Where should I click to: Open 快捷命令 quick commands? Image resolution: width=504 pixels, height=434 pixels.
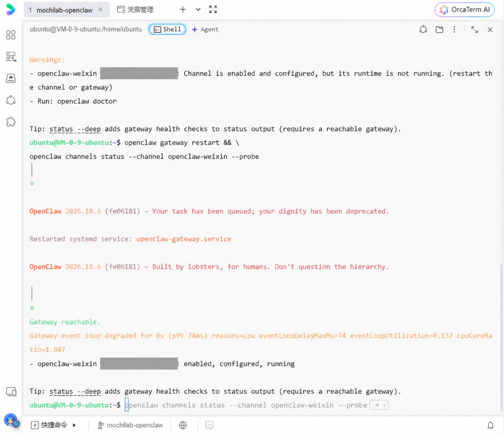pyautogui.click(x=50, y=425)
